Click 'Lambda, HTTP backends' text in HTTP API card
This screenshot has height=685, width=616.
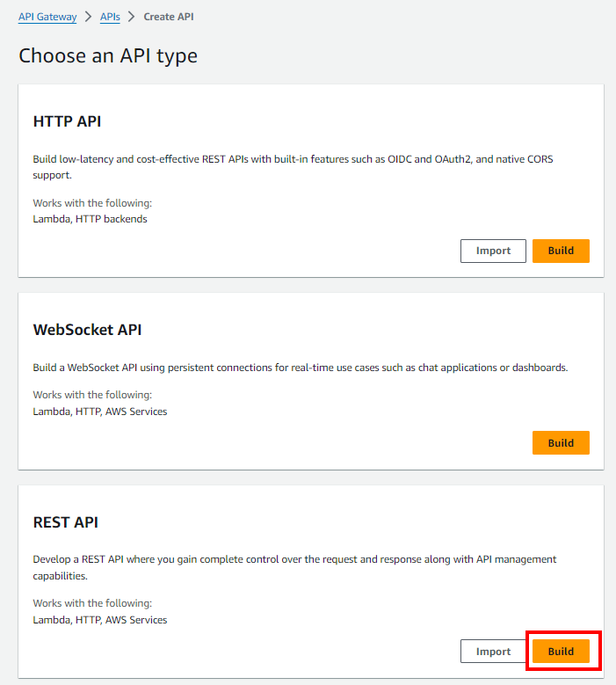pyautogui.click(x=90, y=219)
